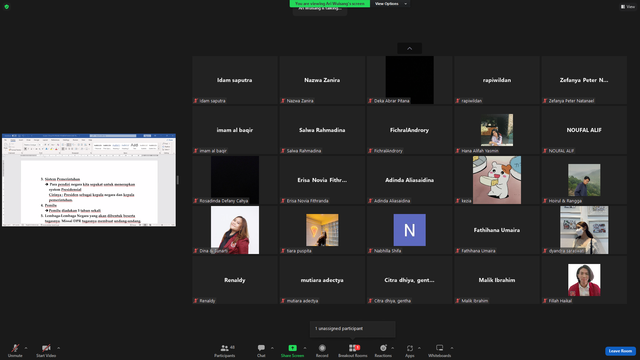Image resolution: width=640 pixels, height=360 pixels.
Task: Expand chat options arrow
Action: point(272,348)
